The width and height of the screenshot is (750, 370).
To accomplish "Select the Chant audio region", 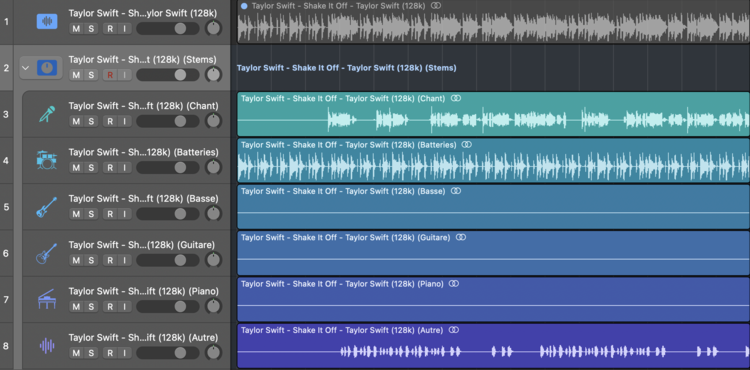I will tap(493, 114).
